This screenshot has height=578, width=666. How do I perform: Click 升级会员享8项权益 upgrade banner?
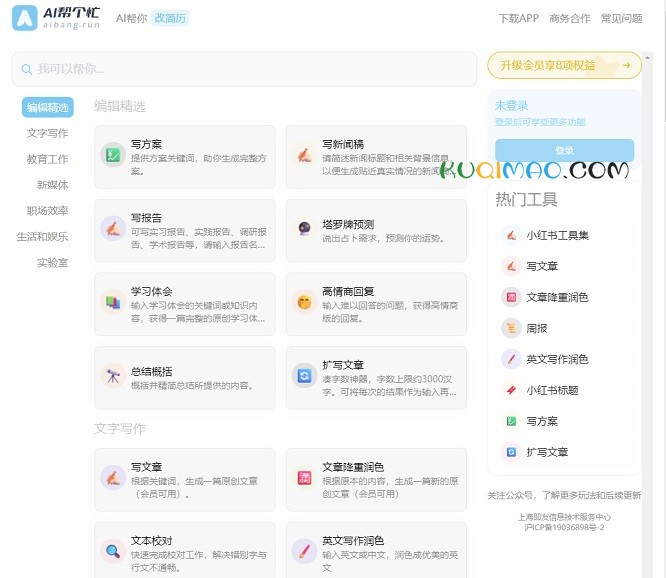[564, 65]
